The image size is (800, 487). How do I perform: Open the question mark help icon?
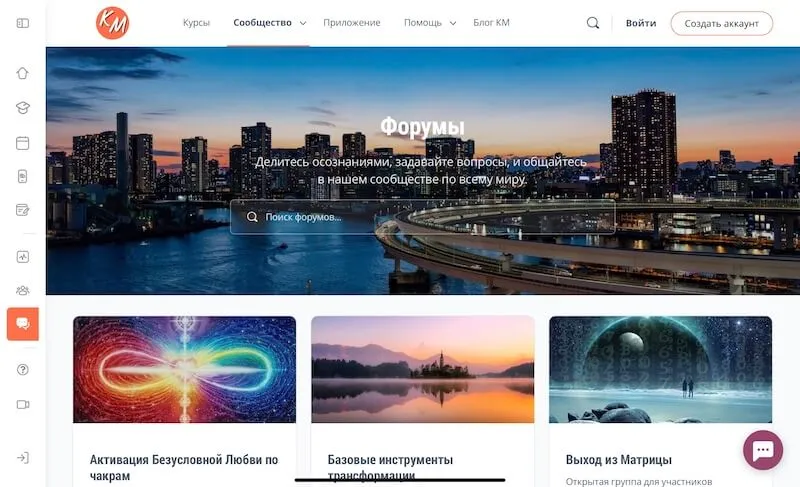pos(22,370)
